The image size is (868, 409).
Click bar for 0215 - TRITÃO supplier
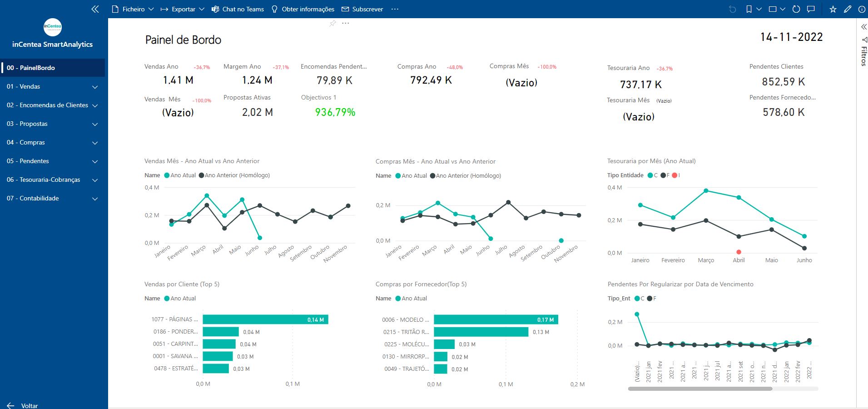click(x=481, y=332)
